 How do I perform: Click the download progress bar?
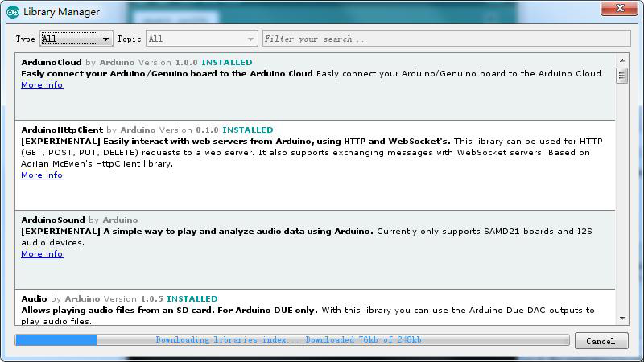pos(292,339)
